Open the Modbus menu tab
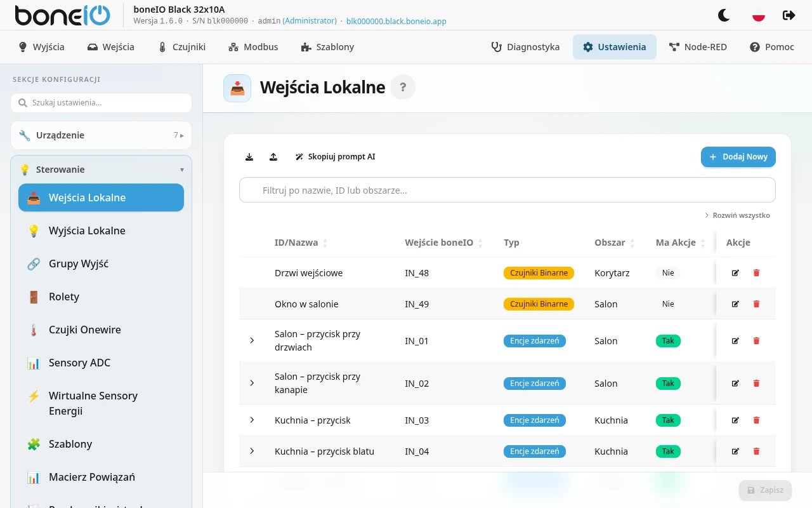812x508 pixels. pyautogui.click(x=253, y=47)
